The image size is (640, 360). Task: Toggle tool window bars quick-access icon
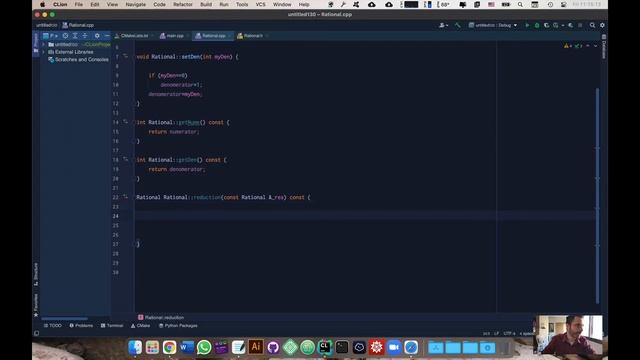point(36,333)
